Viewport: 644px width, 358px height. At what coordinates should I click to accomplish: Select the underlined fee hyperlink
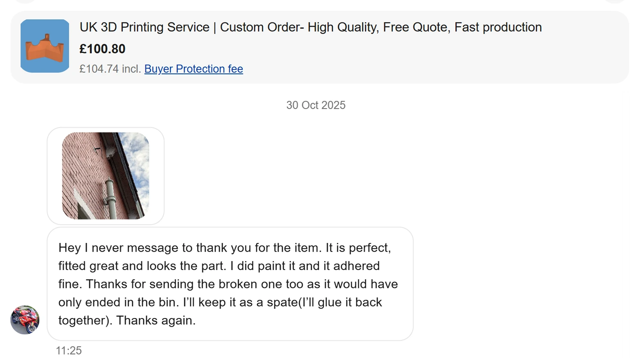coord(193,69)
